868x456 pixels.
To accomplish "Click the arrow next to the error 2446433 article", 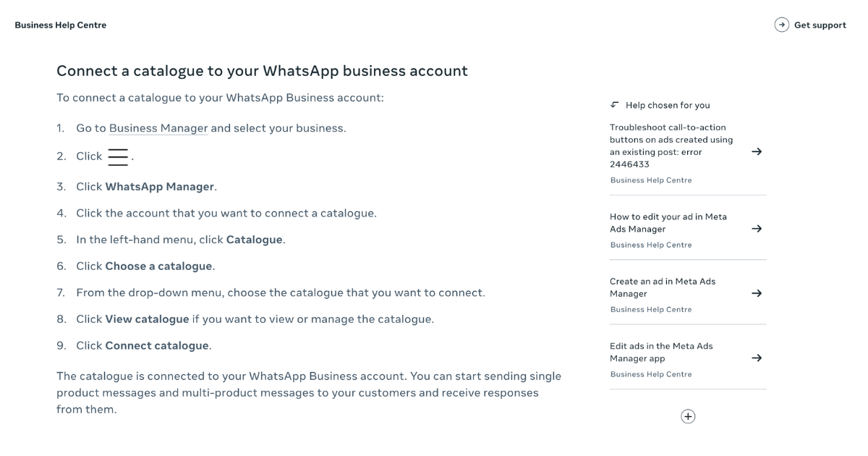I will (x=757, y=151).
